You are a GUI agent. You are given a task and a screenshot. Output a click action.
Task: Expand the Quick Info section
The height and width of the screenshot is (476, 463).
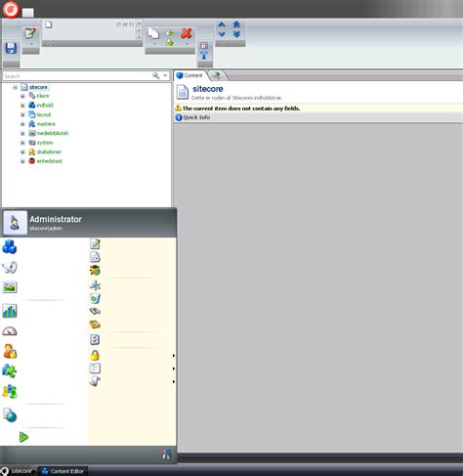tap(192, 117)
